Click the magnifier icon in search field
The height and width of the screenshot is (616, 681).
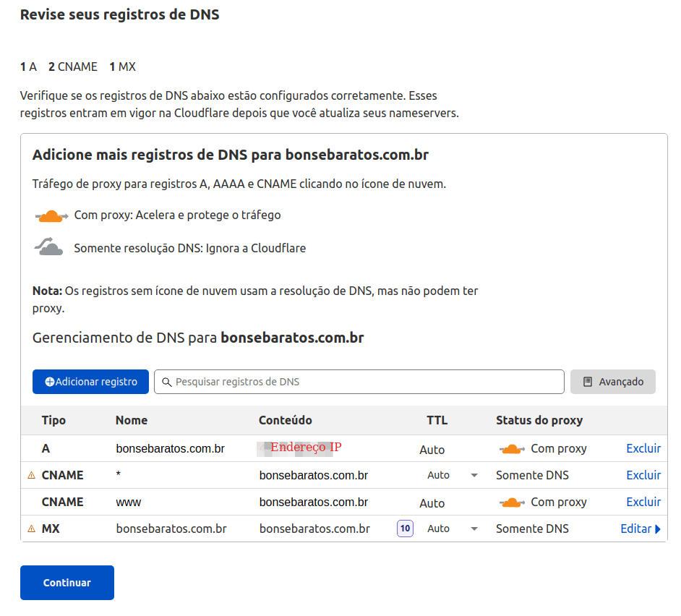[167, 382]
